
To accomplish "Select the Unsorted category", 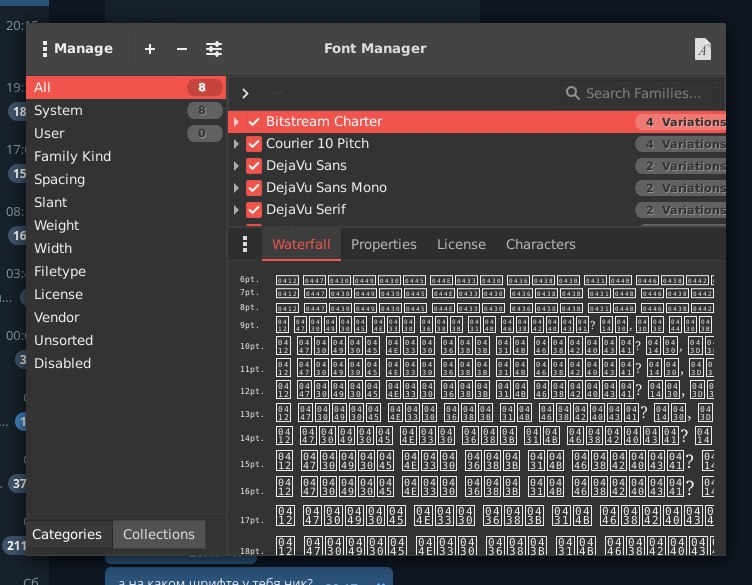I will pos(126,340).
